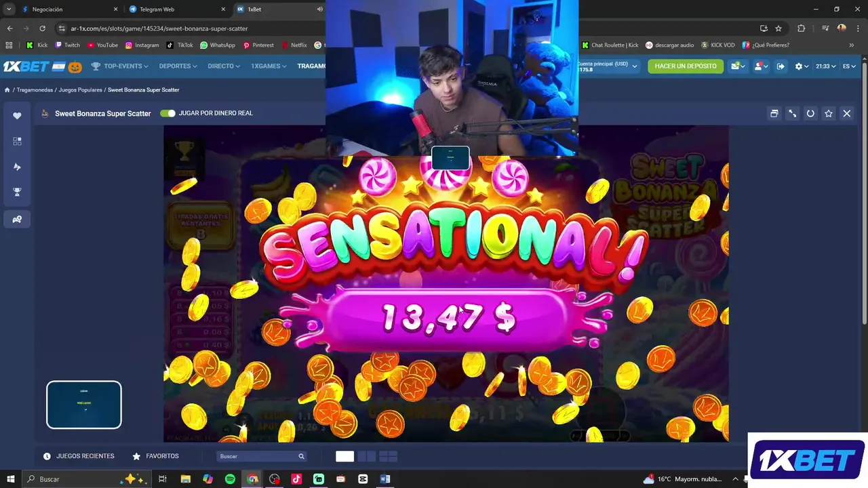Switch to the 1xBet browser tab
This screenshot has height=488, width=868.
278,9
